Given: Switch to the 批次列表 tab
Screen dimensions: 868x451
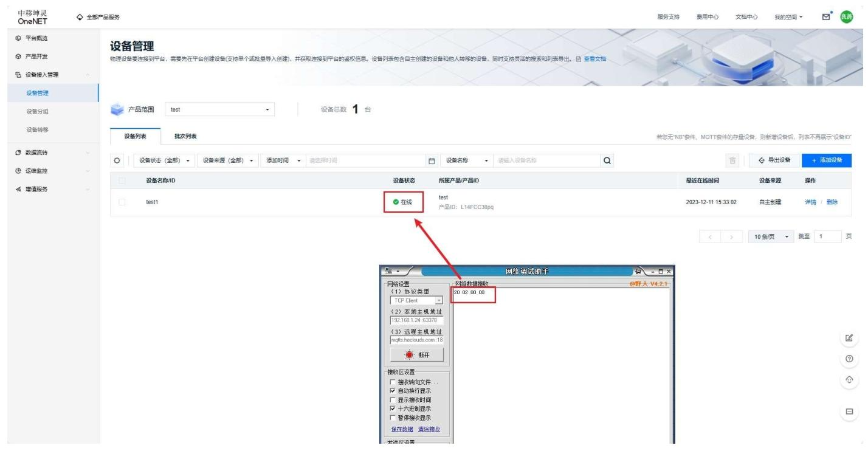Looking at the screenshot, I should [185, 136].
